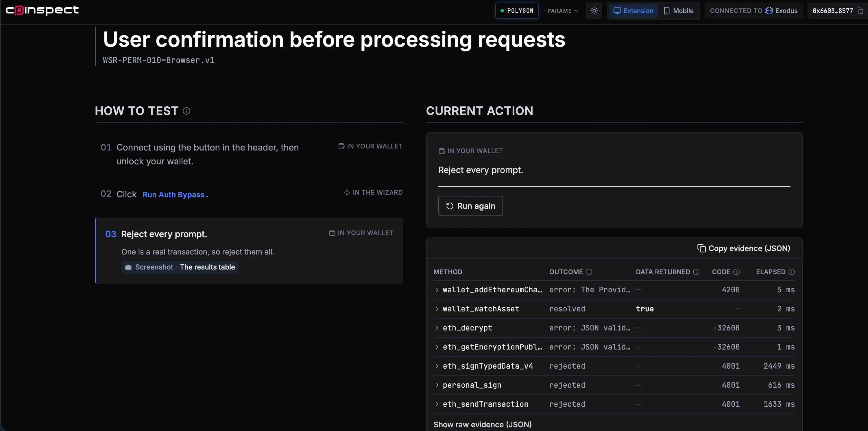The image size is (868, 431).
Task: Select step 02 Click Run Auth Bypass
Action: (249, 194)
